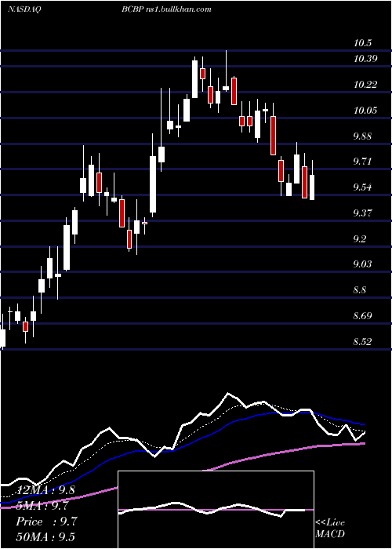The image size is (392, 549).
Task: Click the 12MA : 9.8 legend text
Action: pyautogui.click(x=45, y=490)
